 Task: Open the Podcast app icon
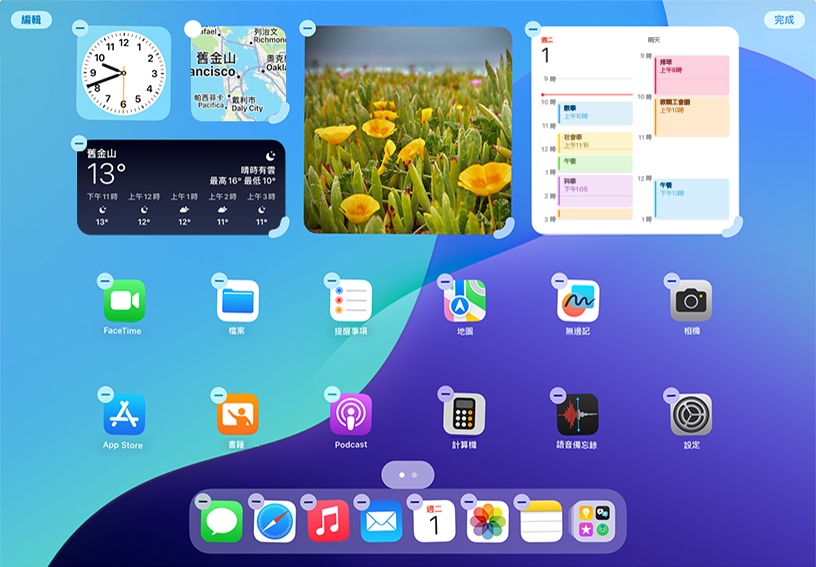pos(351,414)
